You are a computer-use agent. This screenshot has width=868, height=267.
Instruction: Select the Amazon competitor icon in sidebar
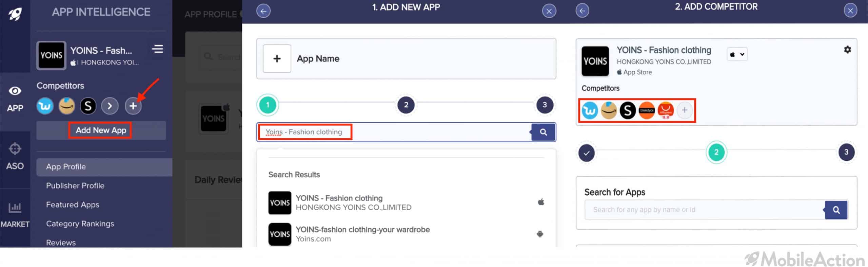(x=66, y=106)
